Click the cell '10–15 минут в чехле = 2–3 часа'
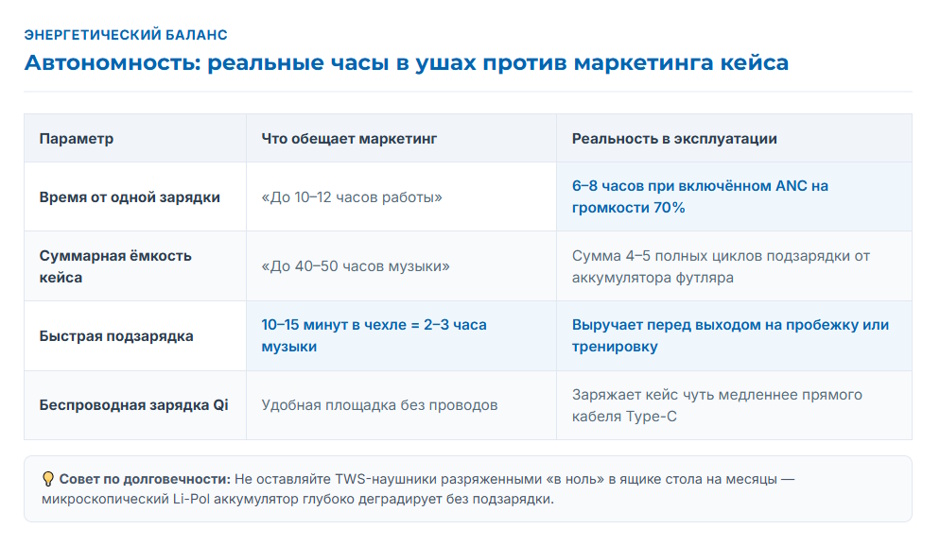 point(401,336)
